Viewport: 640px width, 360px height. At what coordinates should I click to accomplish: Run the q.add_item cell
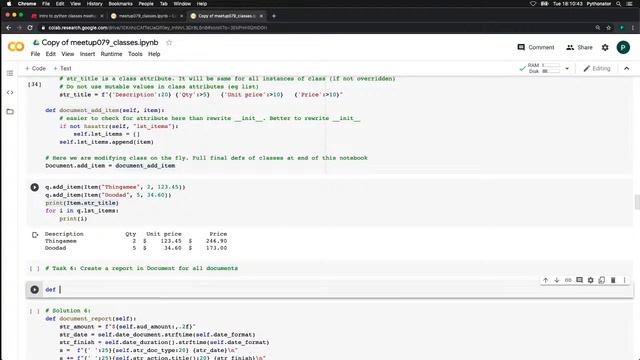[x=35, y=187]
